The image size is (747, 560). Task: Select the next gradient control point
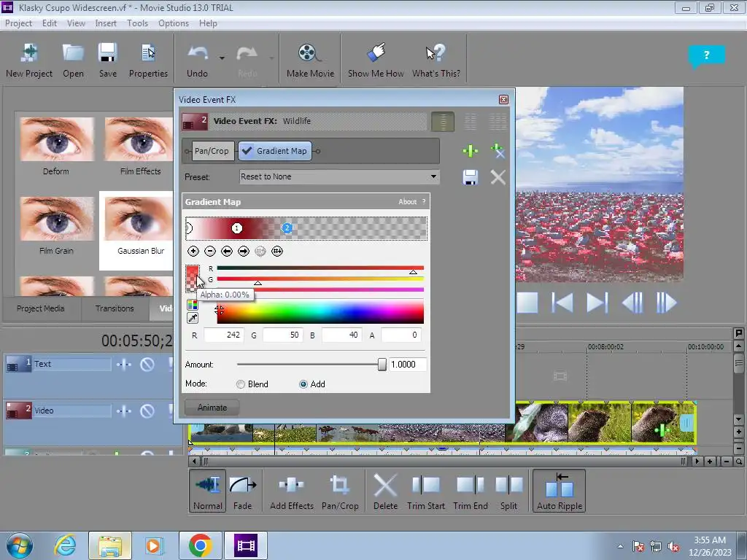pyautogui.click(x=244, y=251)
